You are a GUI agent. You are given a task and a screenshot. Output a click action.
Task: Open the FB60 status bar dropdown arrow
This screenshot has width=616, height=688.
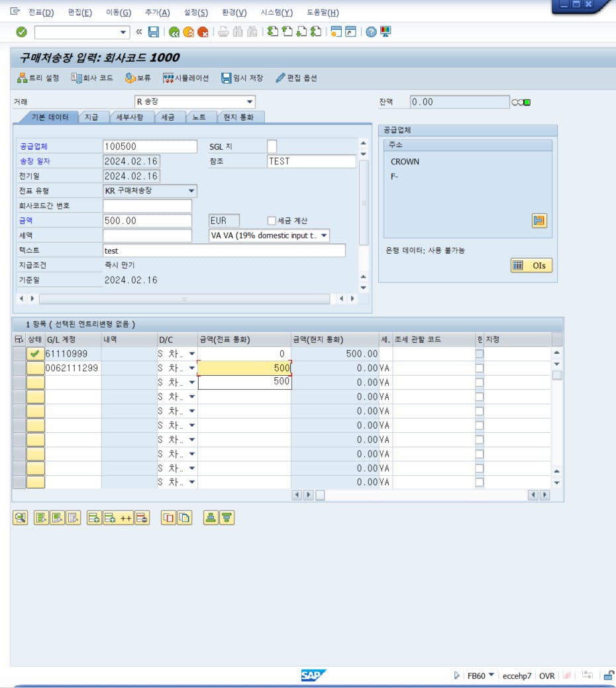tap(491, 675)
